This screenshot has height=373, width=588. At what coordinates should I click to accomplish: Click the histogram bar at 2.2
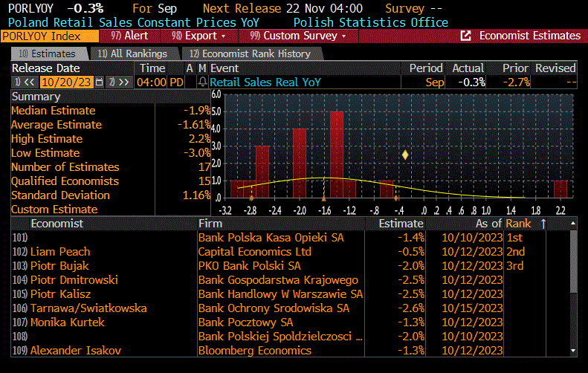(560, 189)
